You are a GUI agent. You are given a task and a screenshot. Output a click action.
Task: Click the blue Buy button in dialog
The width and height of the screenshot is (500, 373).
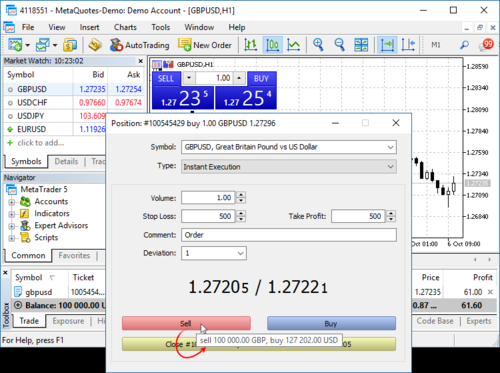tap(331, 323)
